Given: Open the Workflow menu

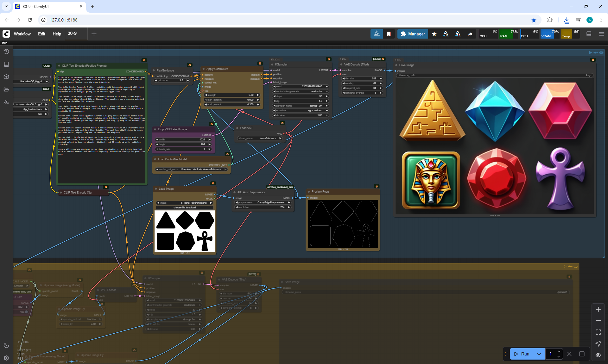Looking at the screenshot, I should (x=22, y=34).
